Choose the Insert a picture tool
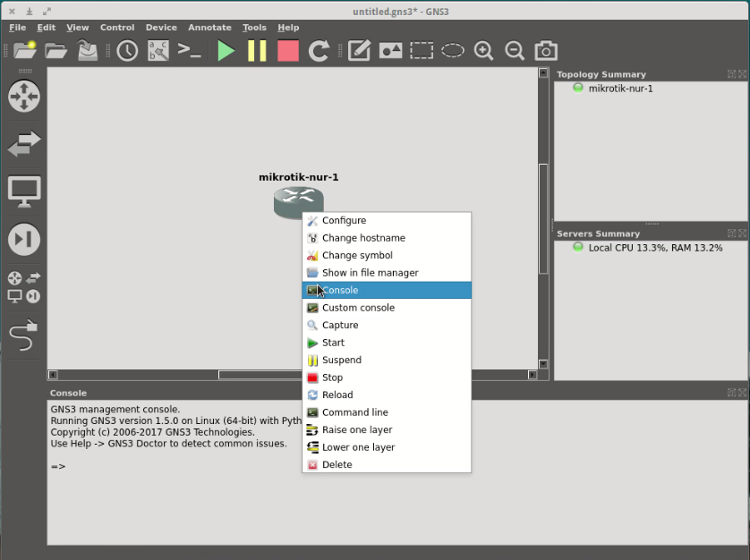Viewport: 750px width, 560px height. pyautogui.click(x=390, y=51)
